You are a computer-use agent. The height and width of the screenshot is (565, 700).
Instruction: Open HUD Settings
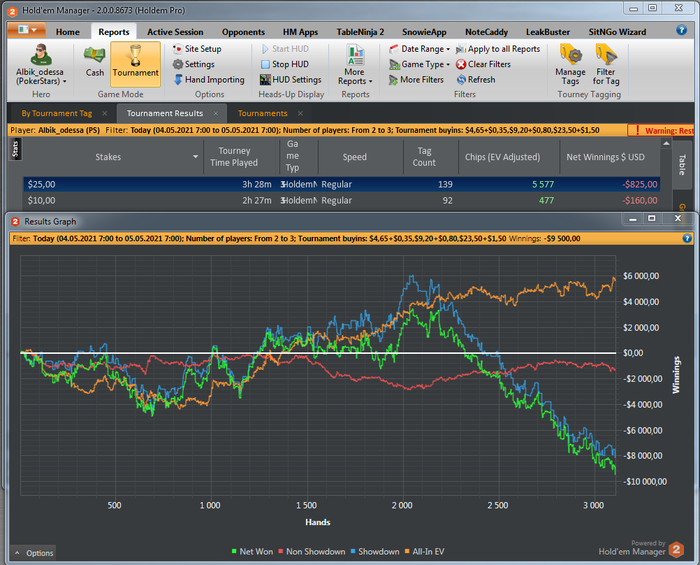pos(291,79)
